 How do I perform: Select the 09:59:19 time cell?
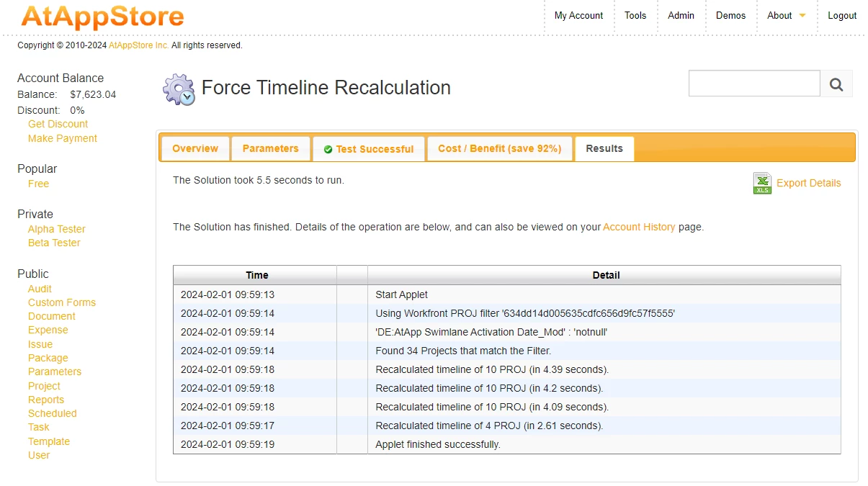255,444
